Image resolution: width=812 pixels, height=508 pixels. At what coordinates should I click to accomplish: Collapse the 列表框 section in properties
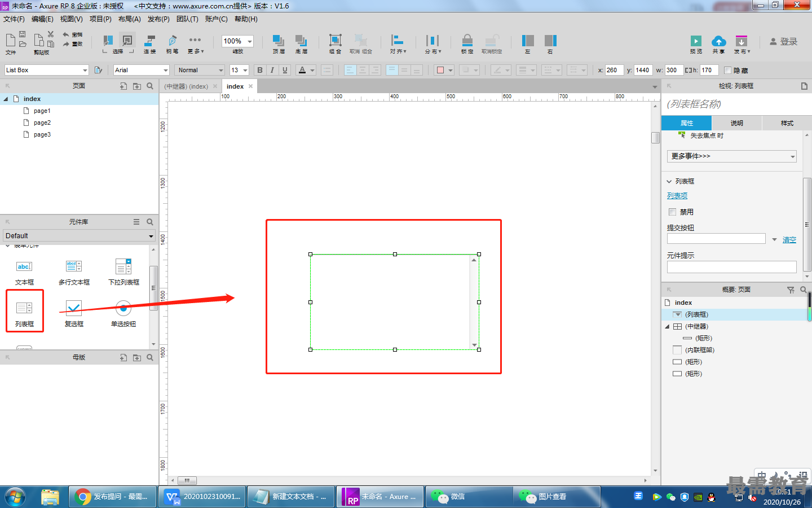click(x=669, y=181)
